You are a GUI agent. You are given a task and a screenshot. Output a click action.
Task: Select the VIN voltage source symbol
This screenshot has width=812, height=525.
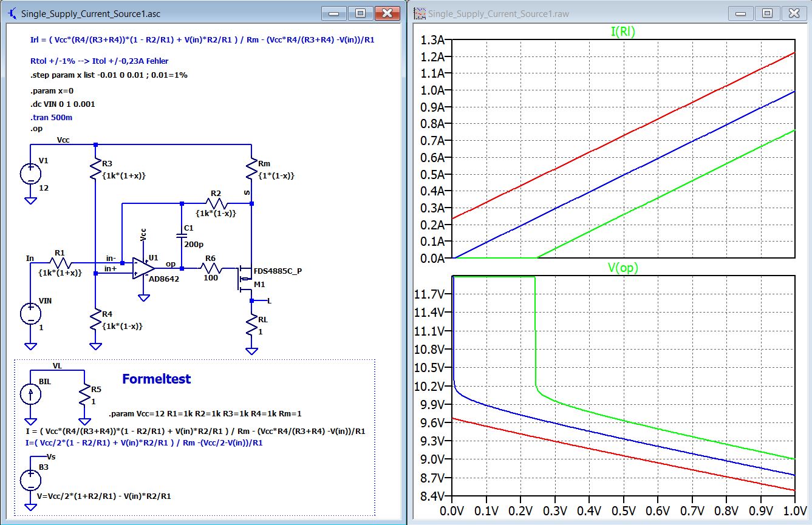click(x=30, y=314)
